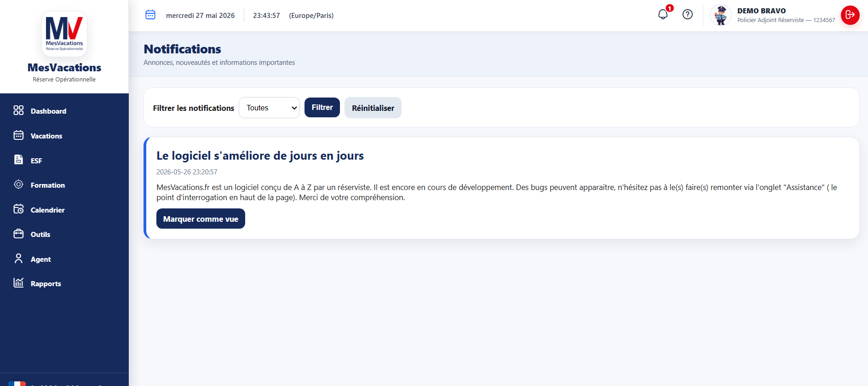Image resolution: width=868 pixels, height=386 pixels.
Task: Click the Réinitialiser button
Action: tap(373, 108)
